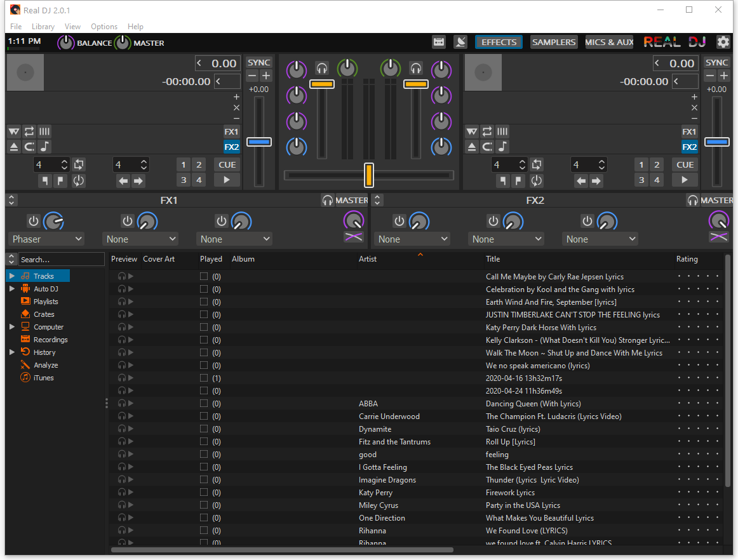Viewport: 738px width, 560px height.
Task: Switch to the SAMPLERS tab
Action: pyautogui.click(x=553, y=42)
